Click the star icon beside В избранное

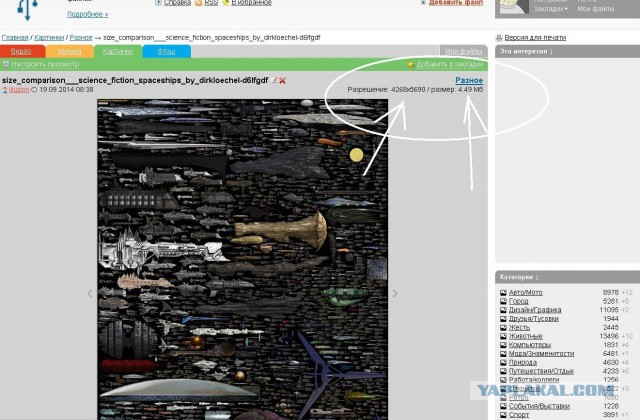pos(226,2)
